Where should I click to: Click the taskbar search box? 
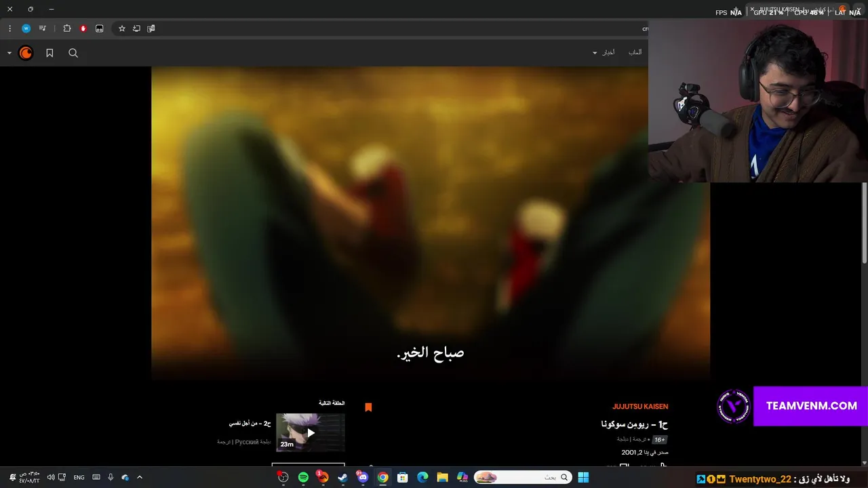point(521,477)
